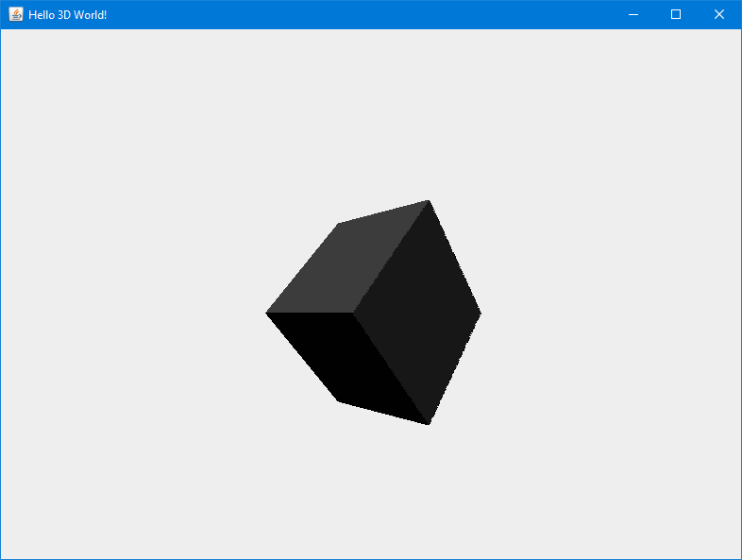742x560 pixels.
Task: Close the Hello 3D World window
Action: click(x=718, y=15)
